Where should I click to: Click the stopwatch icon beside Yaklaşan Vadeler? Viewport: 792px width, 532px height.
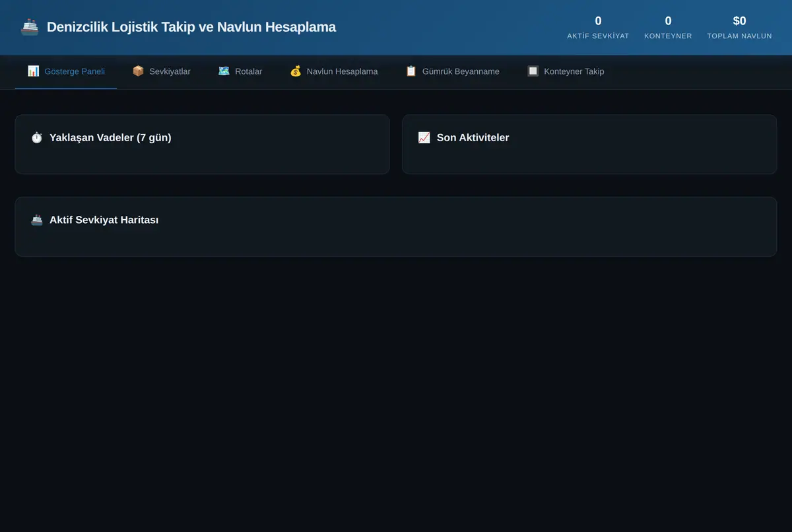click(37, 138)
